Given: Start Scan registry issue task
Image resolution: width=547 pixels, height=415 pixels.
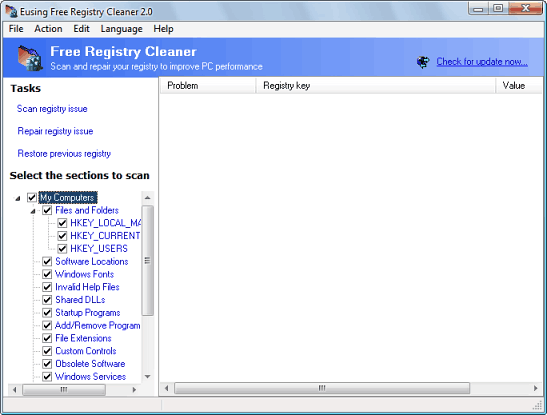Looking at the screenshot, I should pyautogui.click(x=52, y=109).
